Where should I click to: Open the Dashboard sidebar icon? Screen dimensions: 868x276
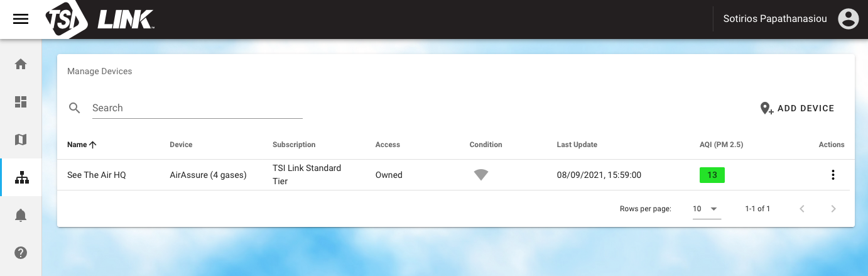(21, 102)
